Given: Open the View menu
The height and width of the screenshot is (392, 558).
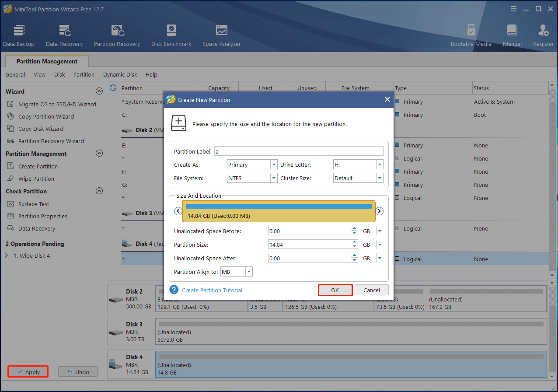Looking at the screenshot, I should click(39, 74).
